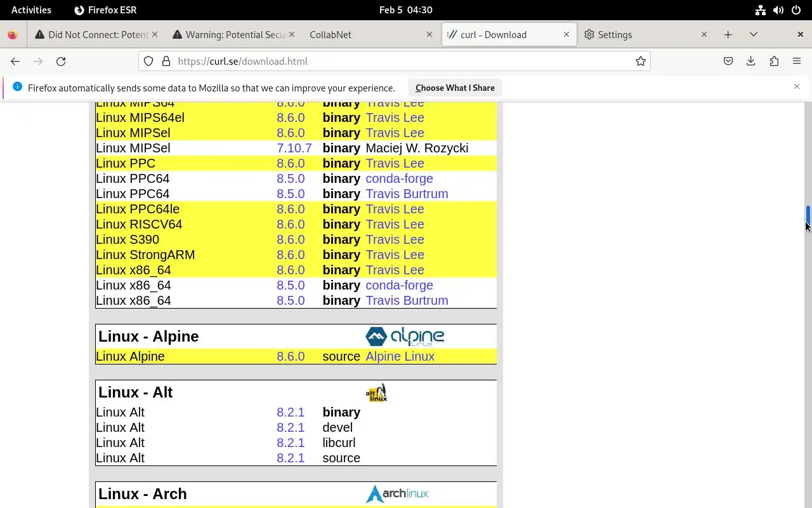Screen dimensions: 812x508
Task: Open version 8.6.0 for Linux S390
Action: pyautogui.click(x=291, y=239)
